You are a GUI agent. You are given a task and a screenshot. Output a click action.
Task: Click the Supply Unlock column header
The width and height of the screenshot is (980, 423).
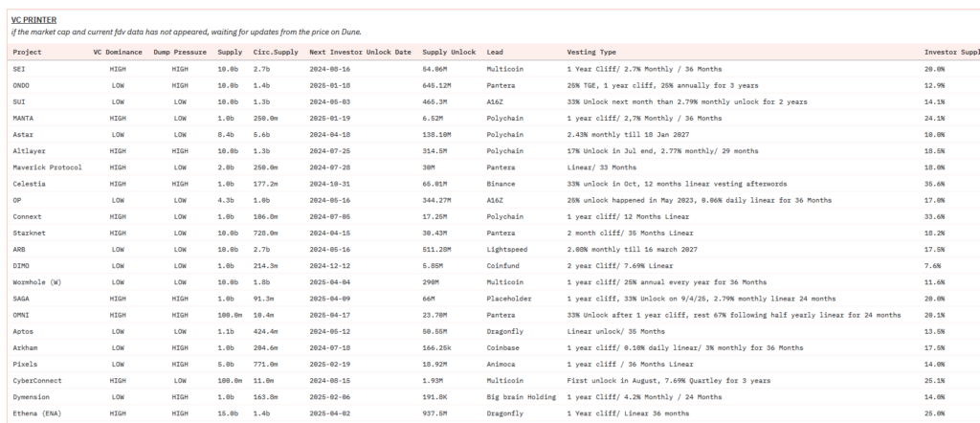click(x=449, y=53)
